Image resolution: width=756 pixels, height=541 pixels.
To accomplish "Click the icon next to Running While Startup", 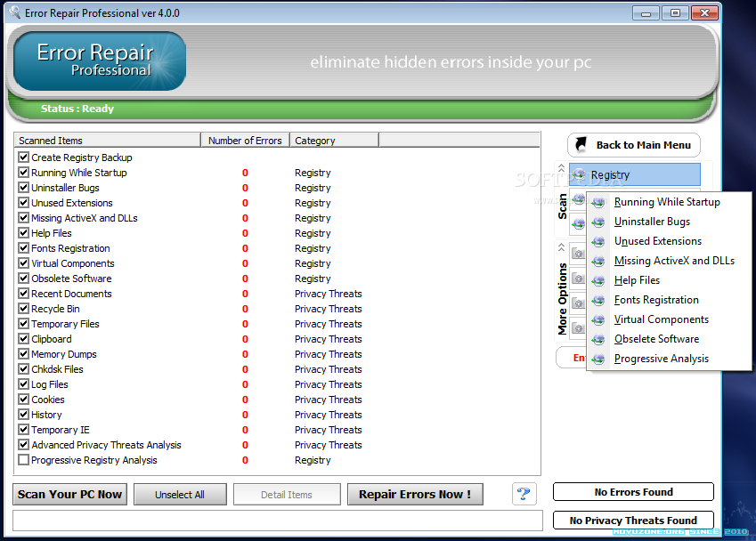I will 598,203.
